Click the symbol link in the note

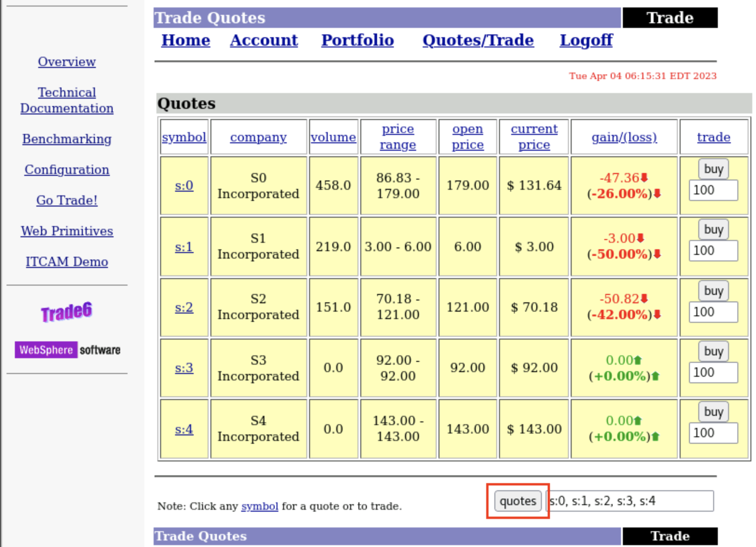260,506
